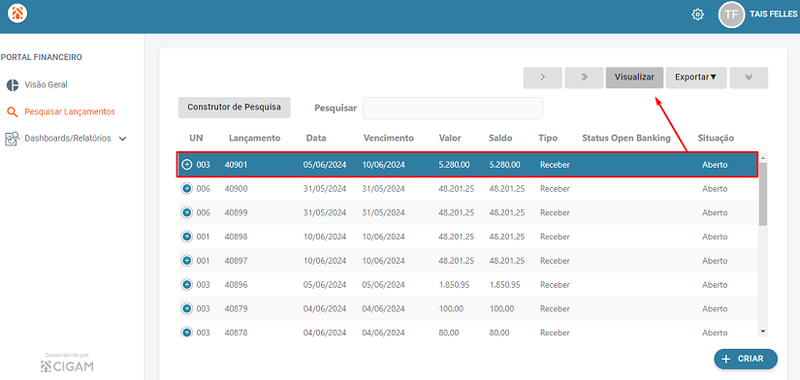Image resolution: width=800 pixels, height=380 pixels.
Task: Sort by the Vencimento column header
Action: pyautogui.click(x=388, y=138)
